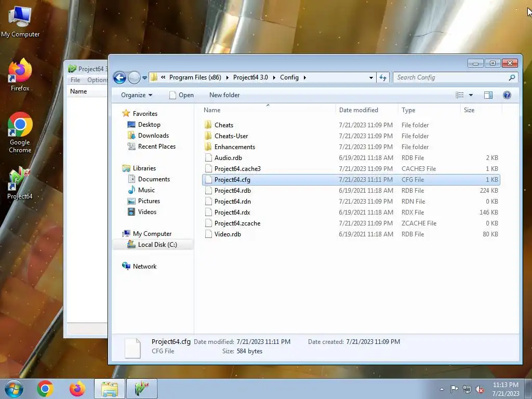Select Program Files (x86) in breadcrumb
This screenshot has height=399, width=532.
click(195, 77)
